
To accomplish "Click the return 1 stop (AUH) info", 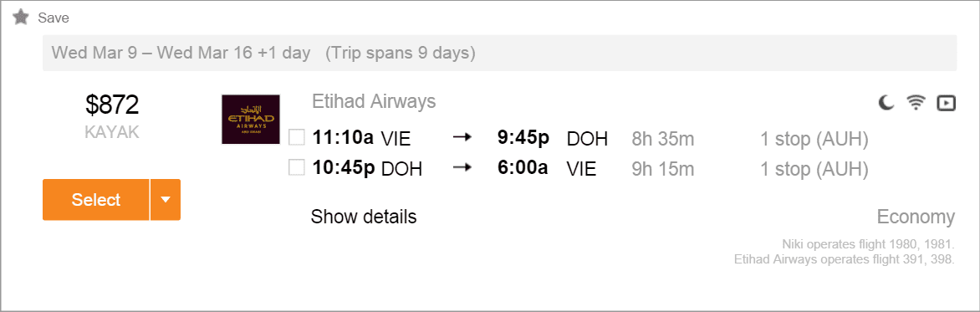I will pyautogui.click(x=814, y=169).
